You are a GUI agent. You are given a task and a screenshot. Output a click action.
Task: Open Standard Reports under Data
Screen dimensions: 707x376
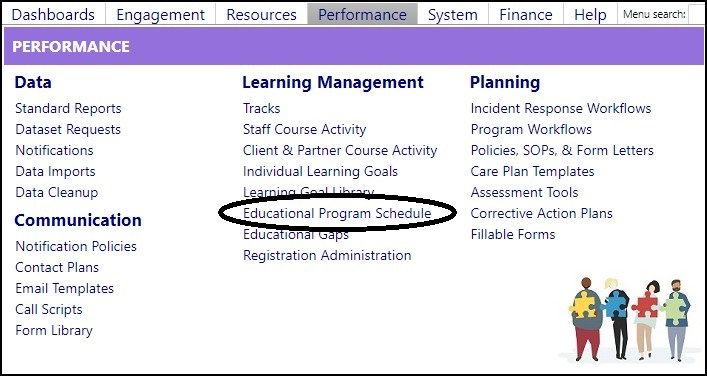pyautogui.click(x=68, y=108)
